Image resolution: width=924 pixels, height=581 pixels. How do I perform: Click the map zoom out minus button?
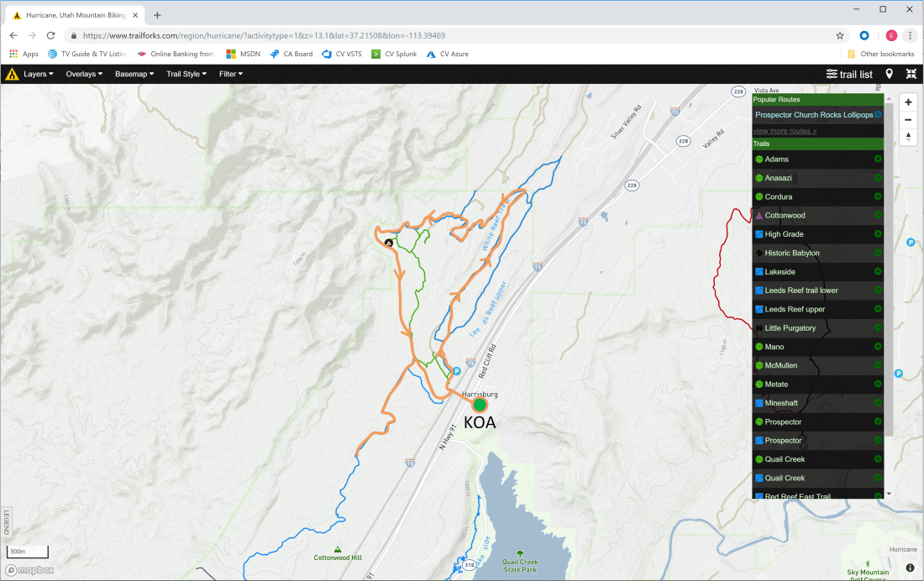coord(908,119)
